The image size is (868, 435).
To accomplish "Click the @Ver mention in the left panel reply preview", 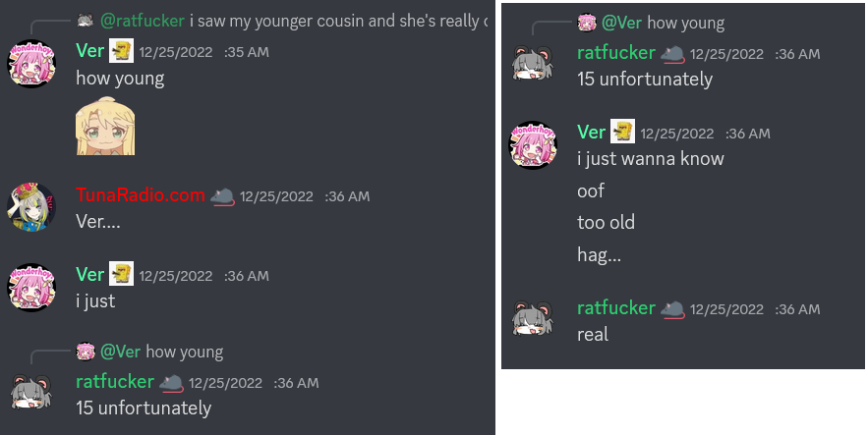I will (x=120, y=352).
